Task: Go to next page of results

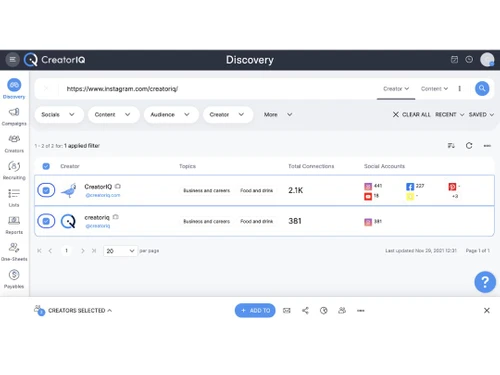Action: (83, 251)
